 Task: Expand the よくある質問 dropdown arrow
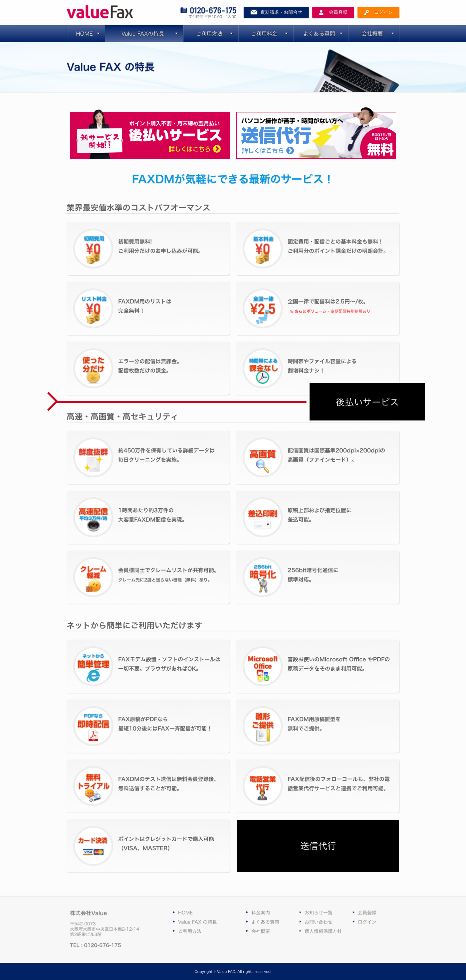click(x=341, y=34)
